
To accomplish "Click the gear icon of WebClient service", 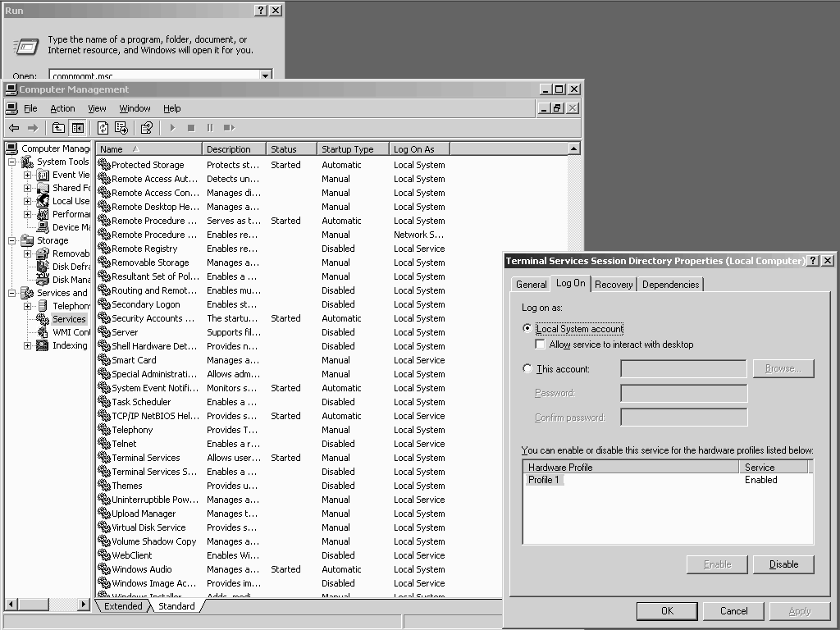I will (104, 555).
